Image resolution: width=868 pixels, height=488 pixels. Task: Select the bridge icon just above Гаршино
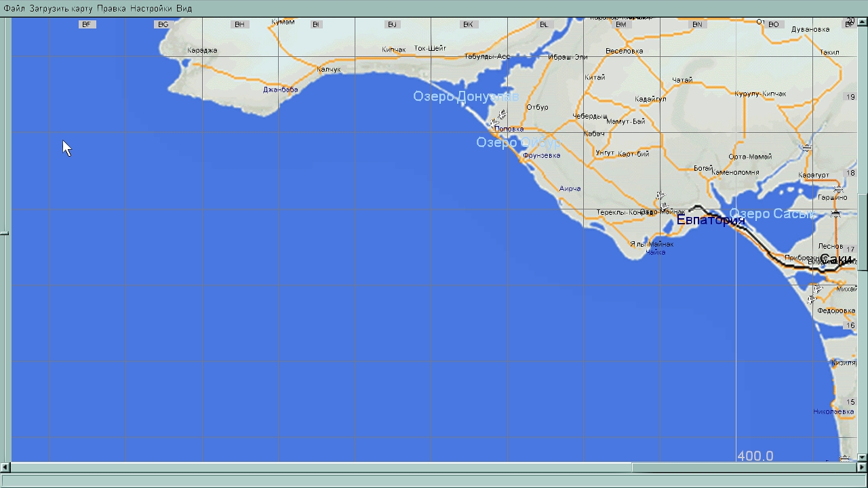[x=838, y=190]
